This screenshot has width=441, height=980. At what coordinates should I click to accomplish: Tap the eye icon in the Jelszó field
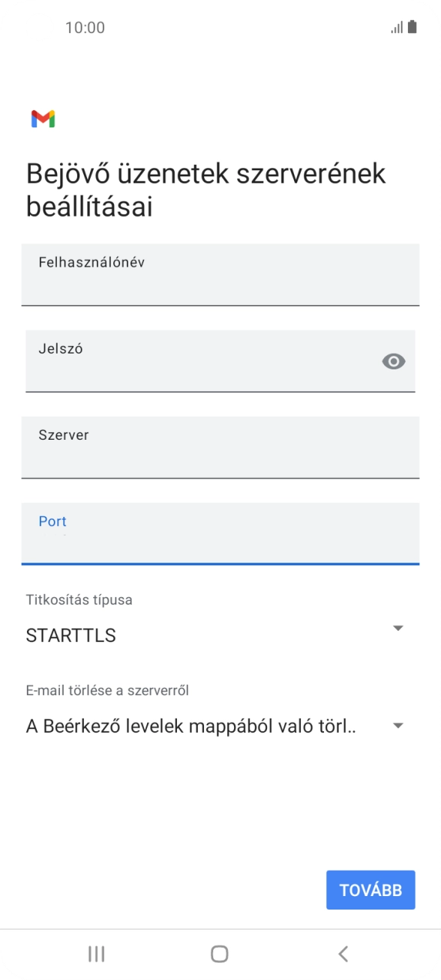tap(391, 362)
